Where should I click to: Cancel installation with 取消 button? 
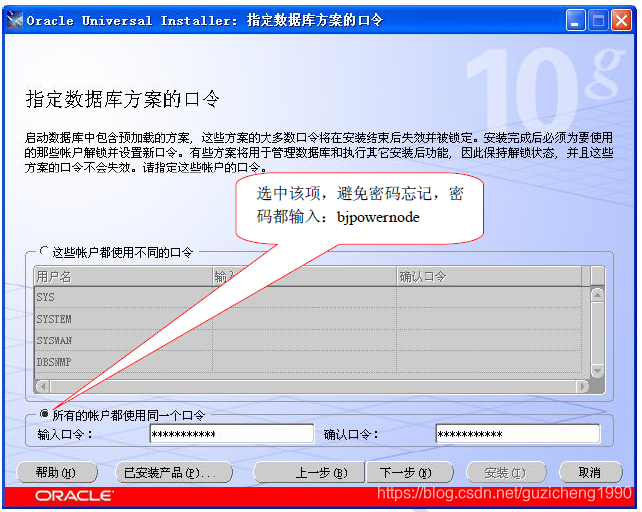point(590,473)
